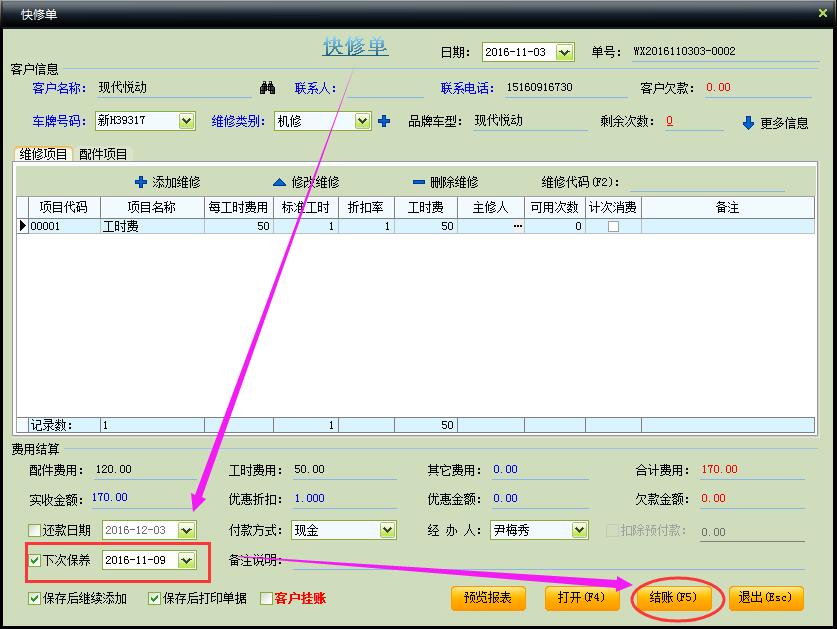Click the ellipsis button in 主修人 cell
Image resolution: width=837 pixels, height=629 pixels.
(517, 226)
